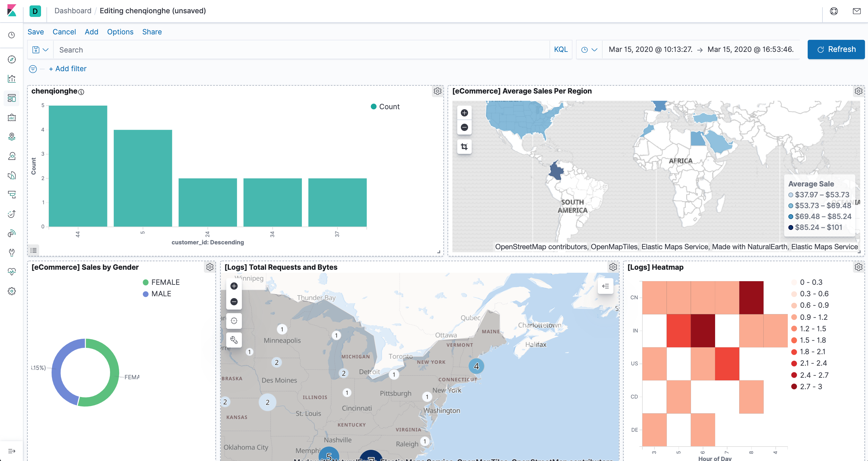Screen dimensions: 868x461
Task: Open Maps app in the sidebar
Action: click(12, 136)
